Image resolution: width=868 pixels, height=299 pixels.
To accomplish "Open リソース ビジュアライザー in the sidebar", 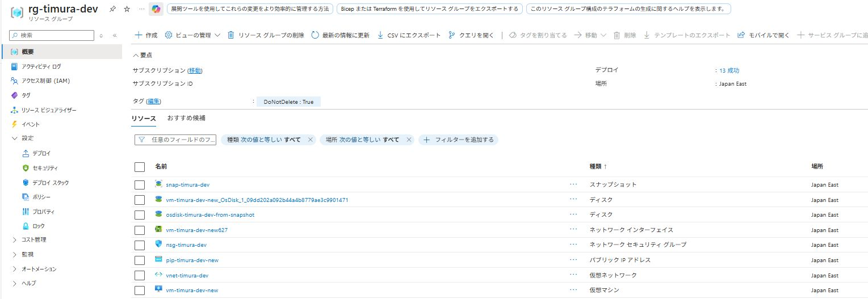I will pos(48,110).
